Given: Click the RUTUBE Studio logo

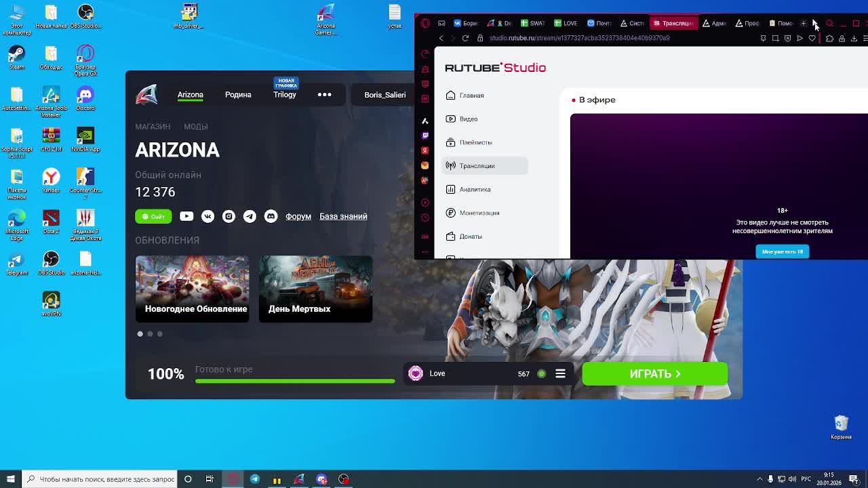Looking at the screenshot, I should pos(495,67).
